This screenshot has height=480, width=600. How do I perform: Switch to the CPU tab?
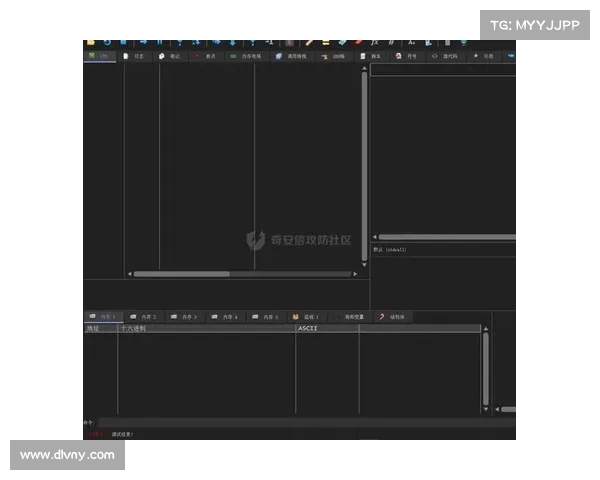99,56
